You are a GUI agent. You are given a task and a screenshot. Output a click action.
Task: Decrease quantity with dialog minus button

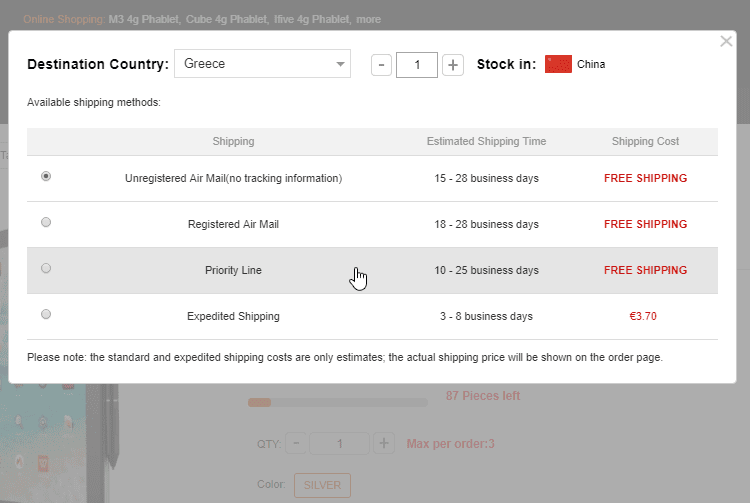pyautogui.click(x=381, y=65)
